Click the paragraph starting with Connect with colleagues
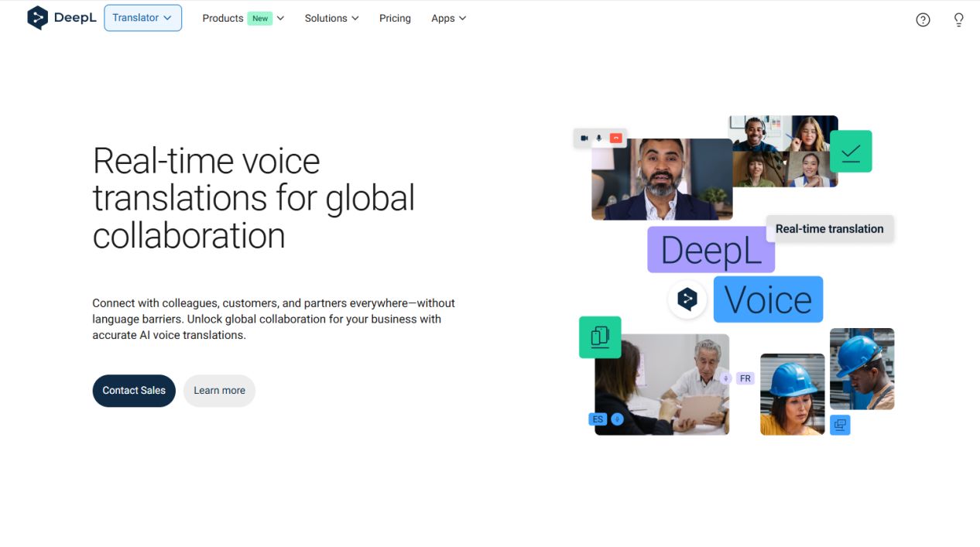The width and height of the screenshot is (980, 547). click(273, 319)
